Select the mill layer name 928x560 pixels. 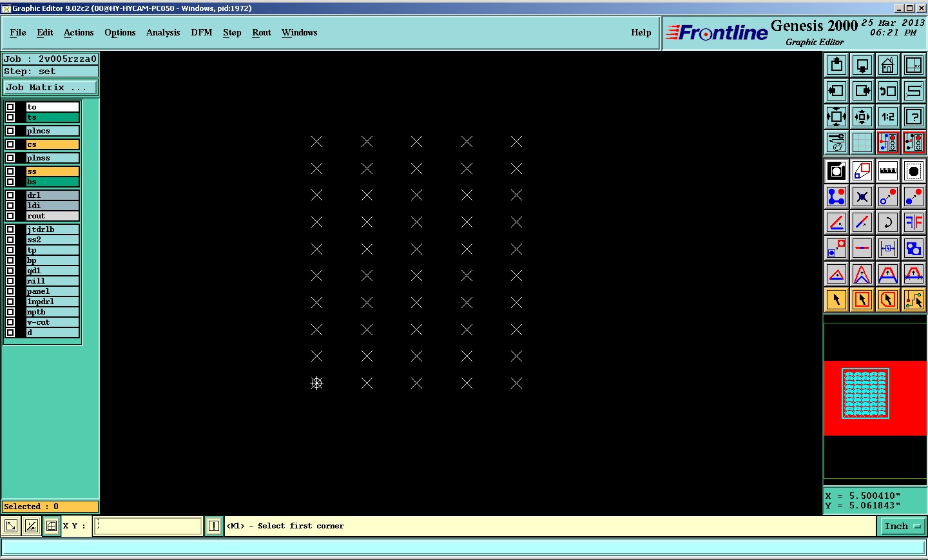tap(52, 281)
